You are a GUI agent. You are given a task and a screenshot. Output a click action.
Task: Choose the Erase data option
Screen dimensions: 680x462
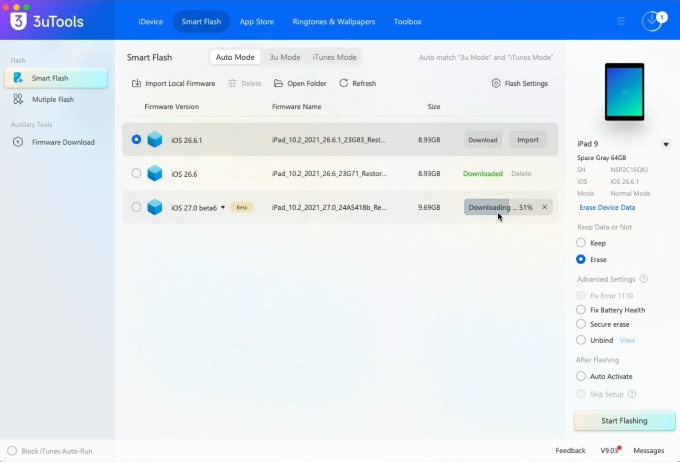click(x=581, y=259)
